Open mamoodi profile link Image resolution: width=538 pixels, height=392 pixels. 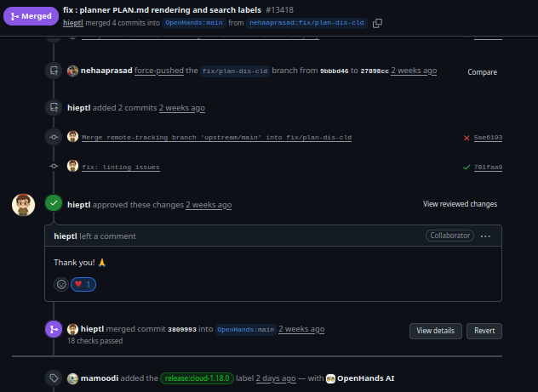pyautogui.click(x=100, y=378)
